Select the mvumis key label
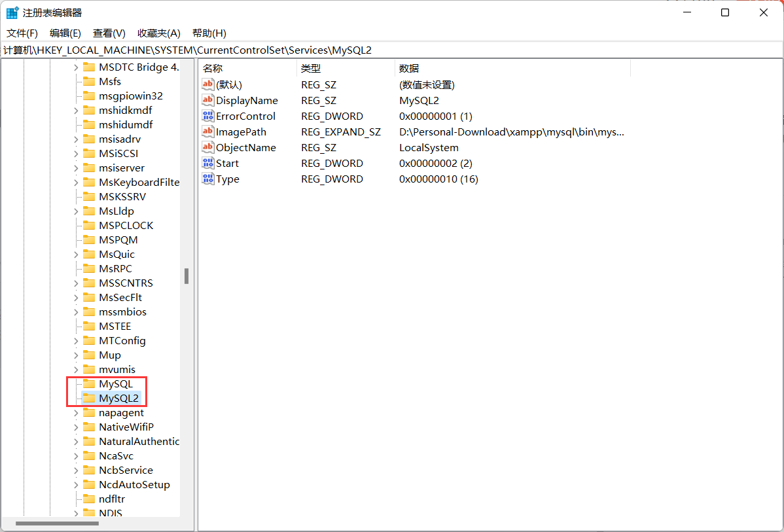784x532 pixels. tap(117, 370)
